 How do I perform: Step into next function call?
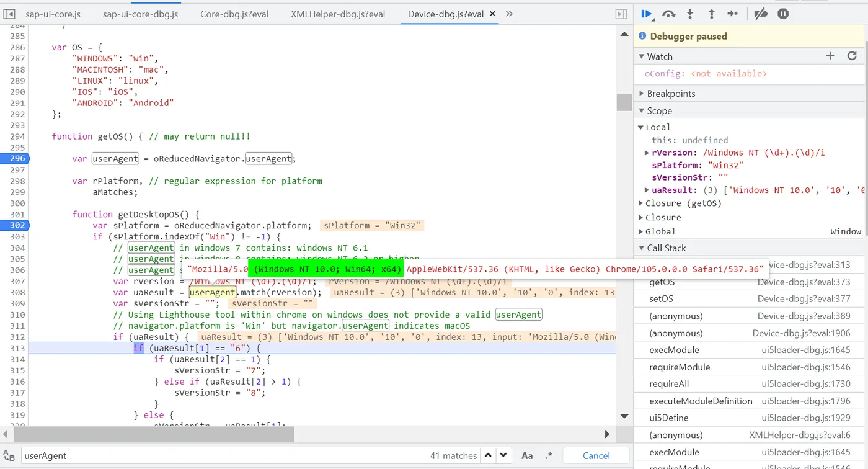(x=689, y=14)
